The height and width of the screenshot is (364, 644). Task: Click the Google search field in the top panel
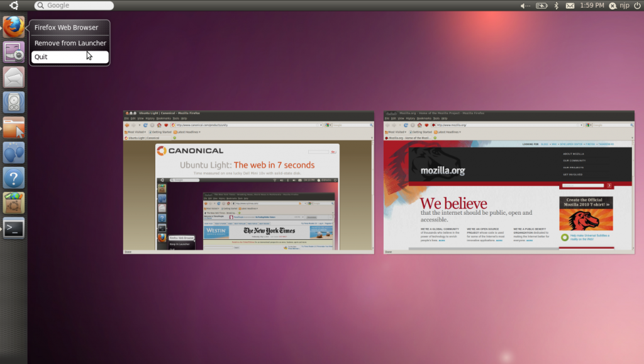pyautogui.click(x=72, y=5)
